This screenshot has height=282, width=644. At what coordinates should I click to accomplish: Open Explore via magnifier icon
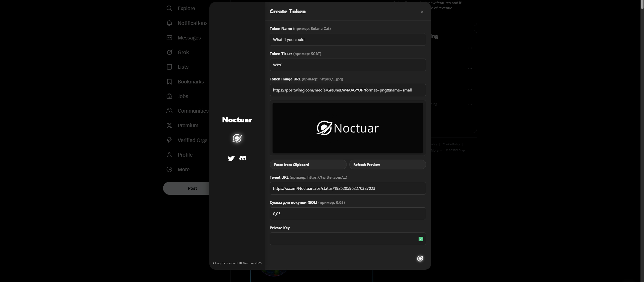169,8
